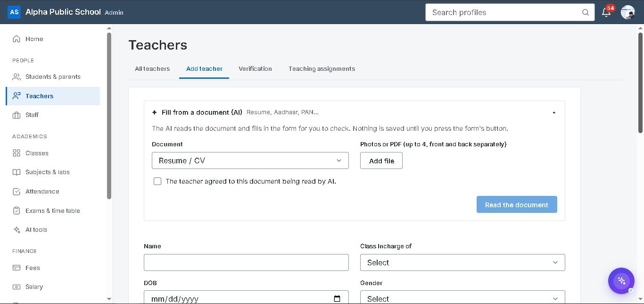
Task: Click the Teachers page heading
Action: click(x=158, y=45)
